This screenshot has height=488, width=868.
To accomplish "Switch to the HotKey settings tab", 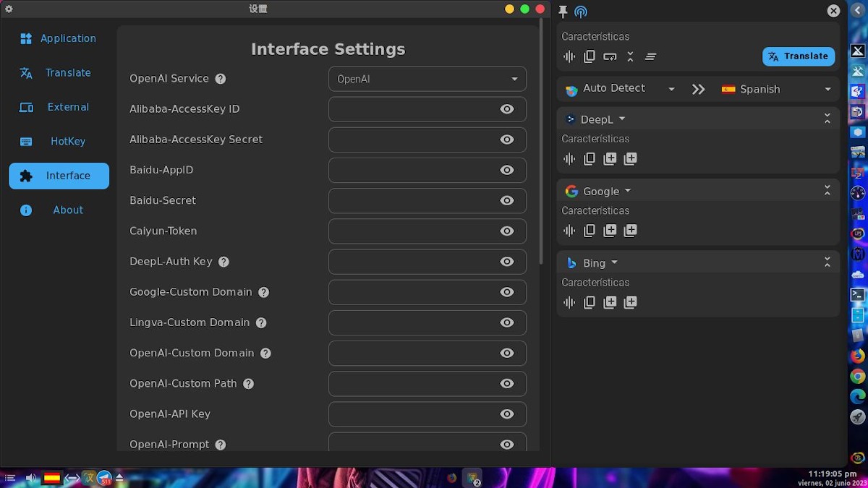I will coord(59,142).
